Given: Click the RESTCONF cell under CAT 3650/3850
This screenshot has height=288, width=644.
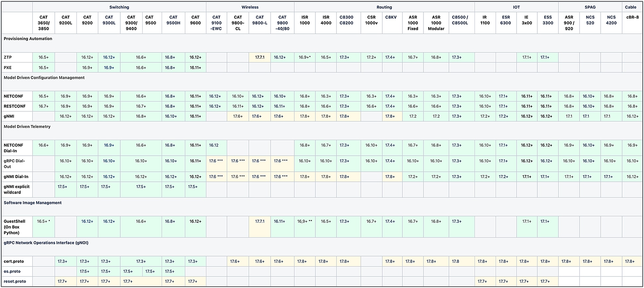Looking at the screenshot, I should click(x=43, y=106).
